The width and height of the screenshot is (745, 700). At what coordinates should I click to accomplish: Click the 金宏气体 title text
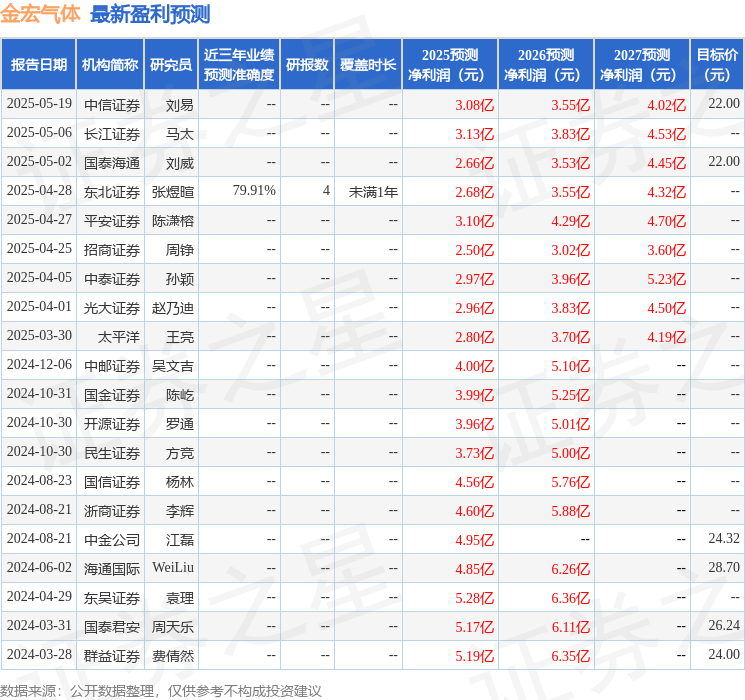pyautogui.click(x=40, y=14)
